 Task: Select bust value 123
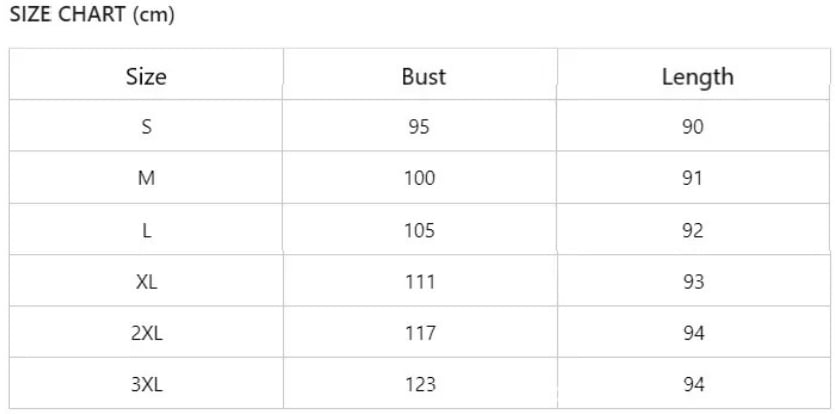click(x=420, y=384)
